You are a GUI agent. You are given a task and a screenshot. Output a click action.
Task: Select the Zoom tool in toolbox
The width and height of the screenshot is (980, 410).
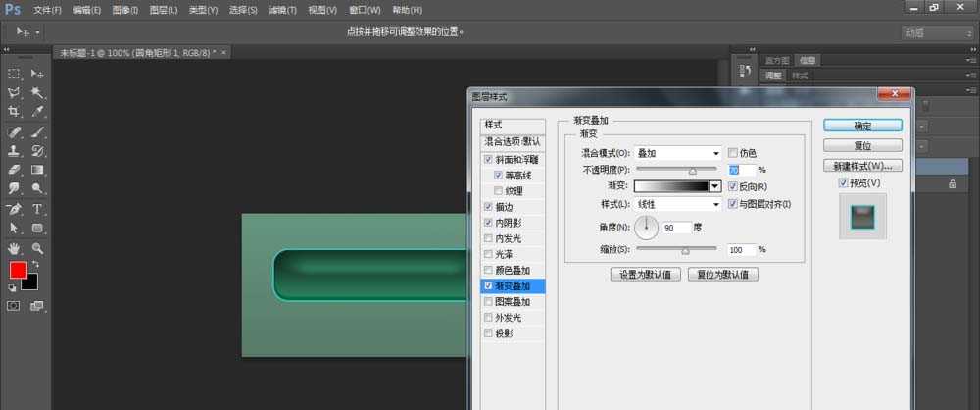pos(37,248)
